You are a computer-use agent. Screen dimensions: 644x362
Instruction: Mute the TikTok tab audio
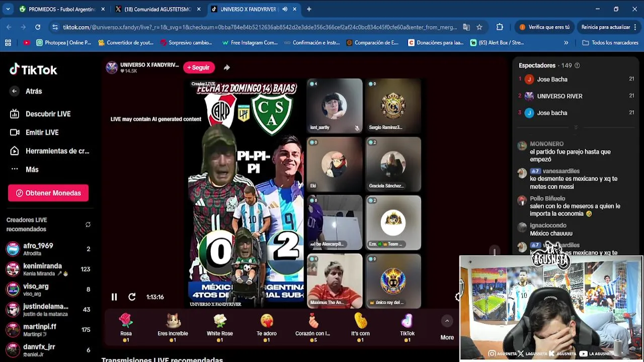(x=285, y=9)
